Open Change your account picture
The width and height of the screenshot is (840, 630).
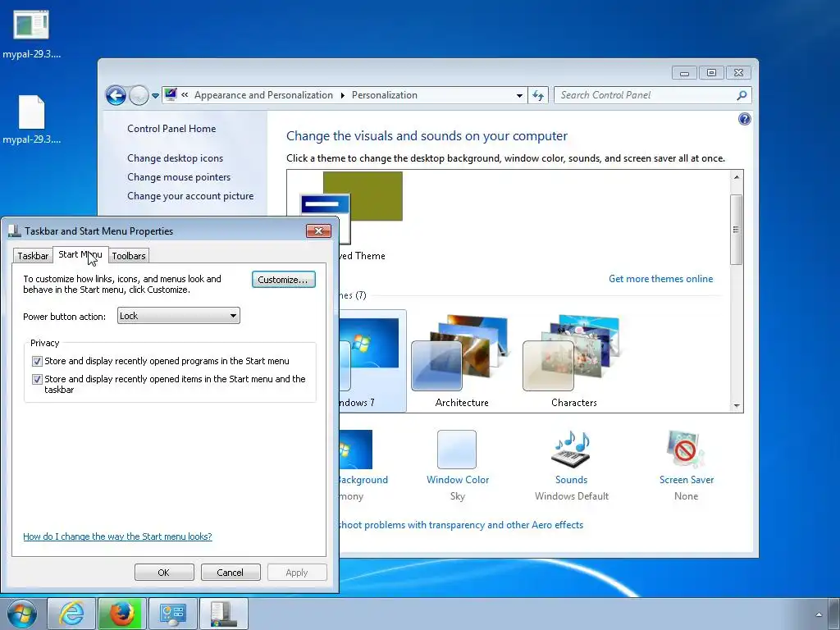point(190,196)
